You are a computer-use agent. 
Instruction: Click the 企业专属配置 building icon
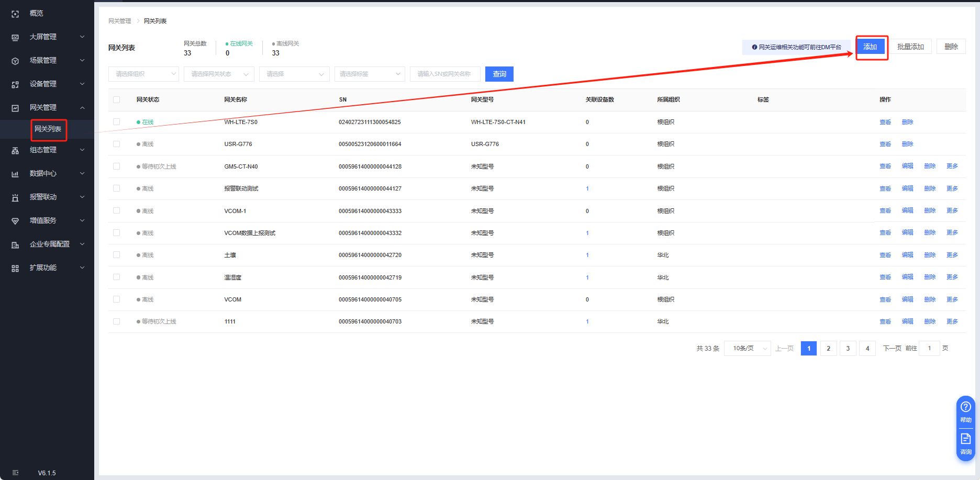(15, 245)
